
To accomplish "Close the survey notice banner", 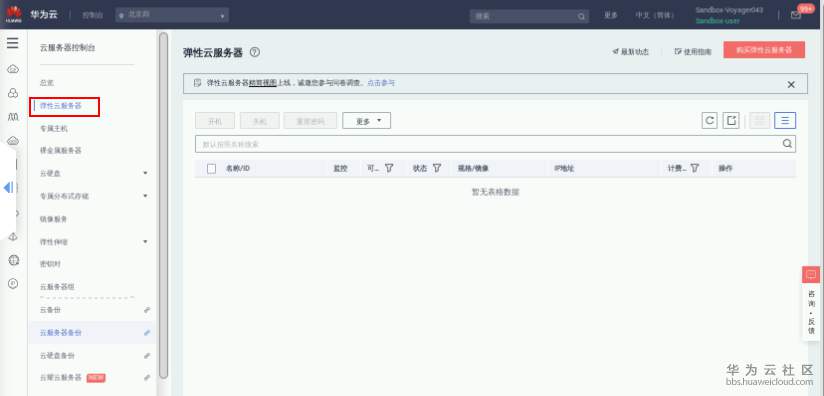I will point(791,85).
